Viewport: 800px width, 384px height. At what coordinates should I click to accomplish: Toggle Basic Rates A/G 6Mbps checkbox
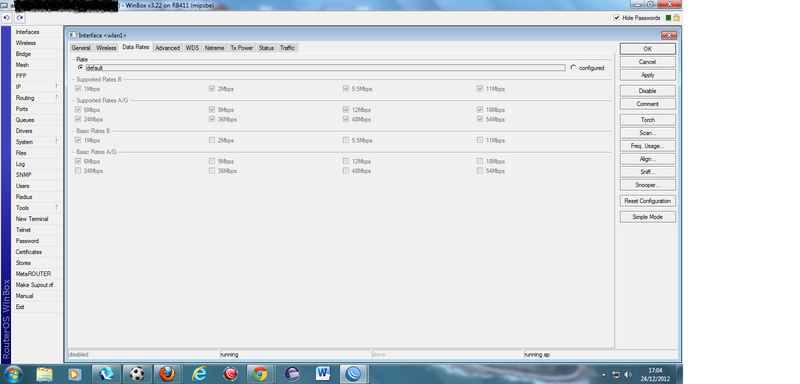point(78,161)
